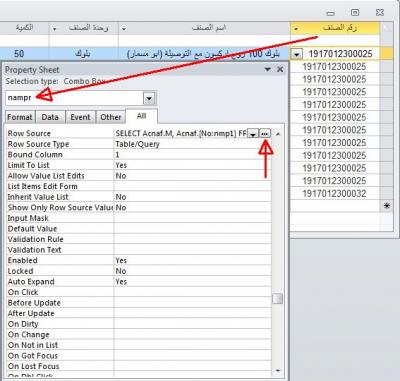This screenshot has width=400, height=381.
Task: Click the الكمية column header
Action: (x=24, y=28)
